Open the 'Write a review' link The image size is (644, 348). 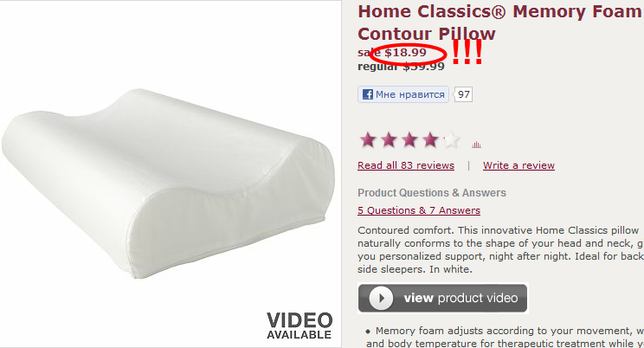518,165
